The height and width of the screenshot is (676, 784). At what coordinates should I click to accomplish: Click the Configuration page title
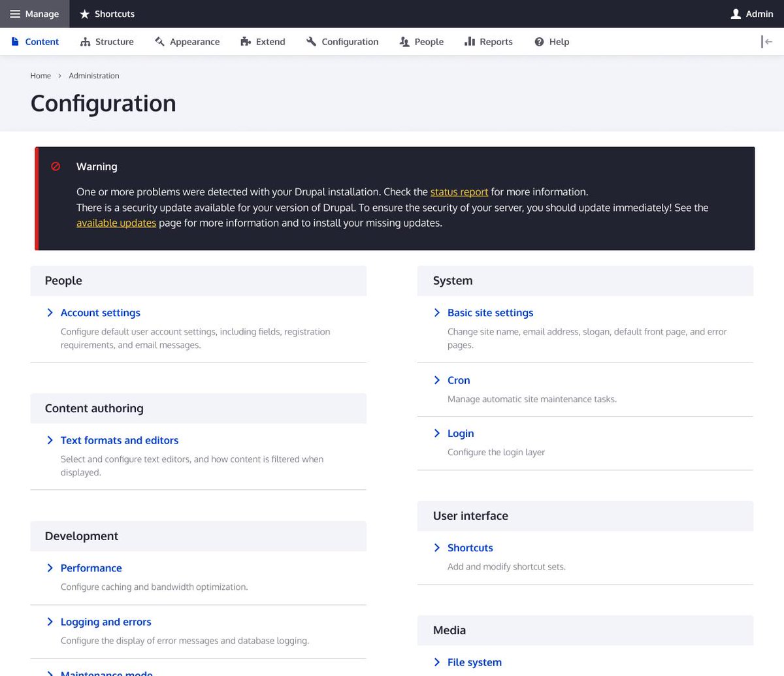click(x=103, y=103)
